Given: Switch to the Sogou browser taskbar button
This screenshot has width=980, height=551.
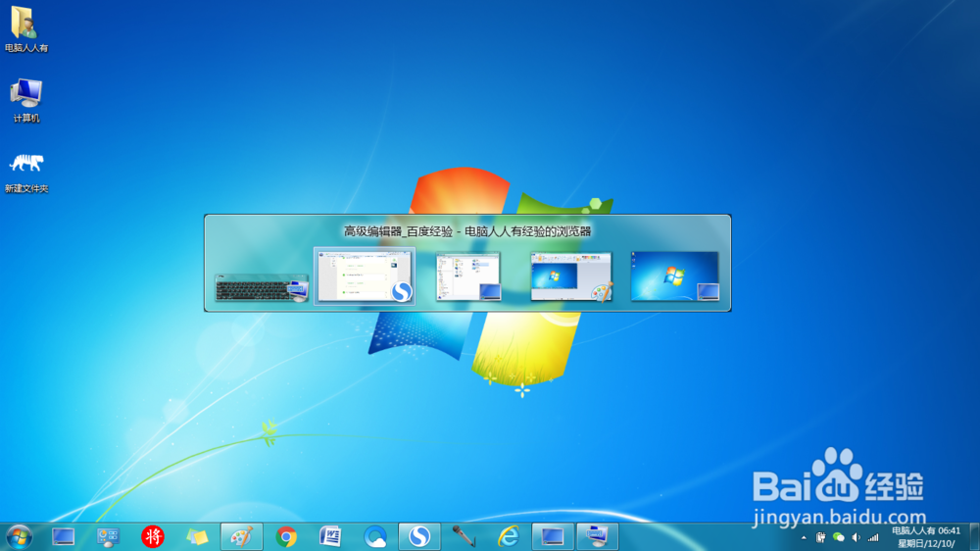Looking at the screenshot, I should click(419, 536).
